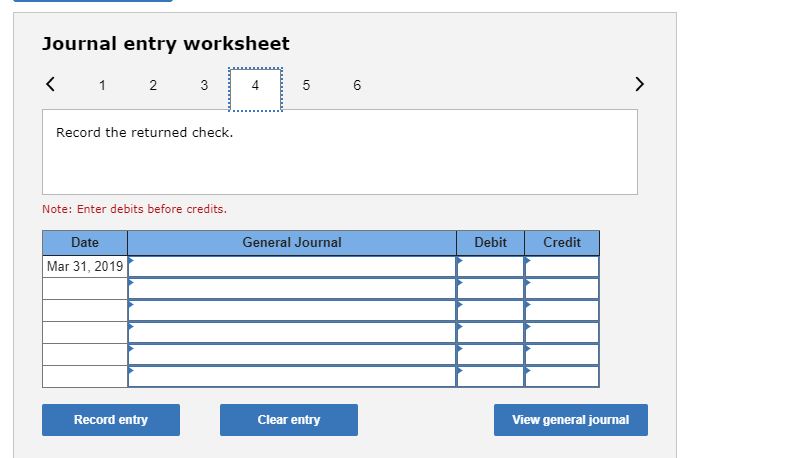Viewport: 794px width, 458px height.
Task: Open View general journal
Action: (x=571, y=419)
